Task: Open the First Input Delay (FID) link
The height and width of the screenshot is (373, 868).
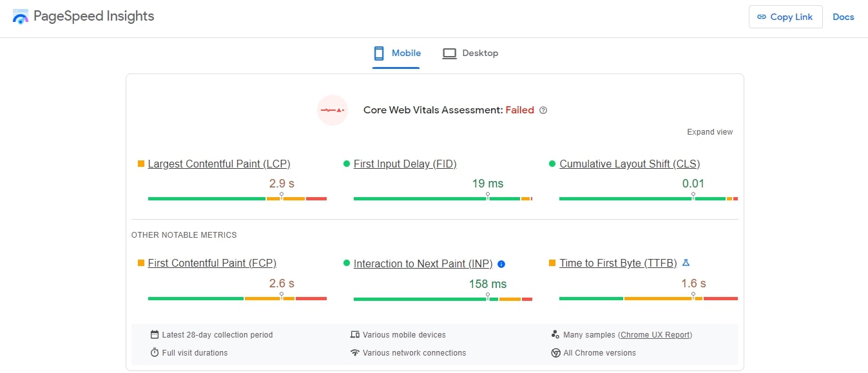Action: coord(405,164)
